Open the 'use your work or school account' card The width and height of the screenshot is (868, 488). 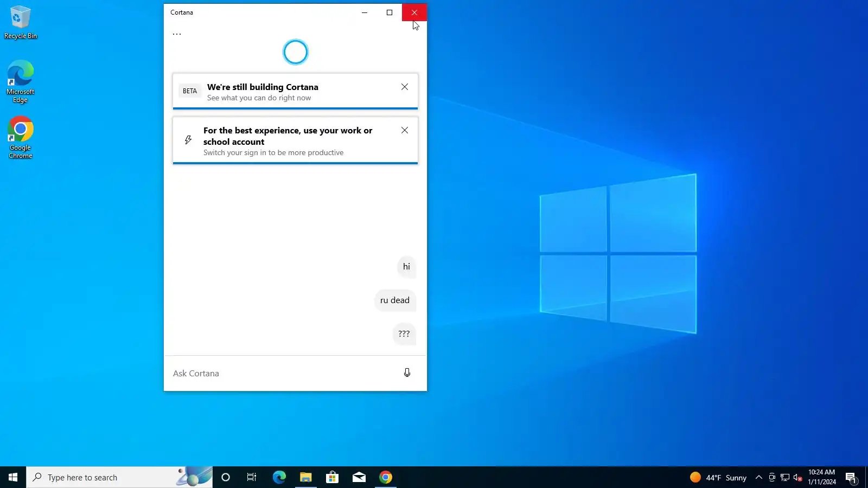(x=295, y=140)
